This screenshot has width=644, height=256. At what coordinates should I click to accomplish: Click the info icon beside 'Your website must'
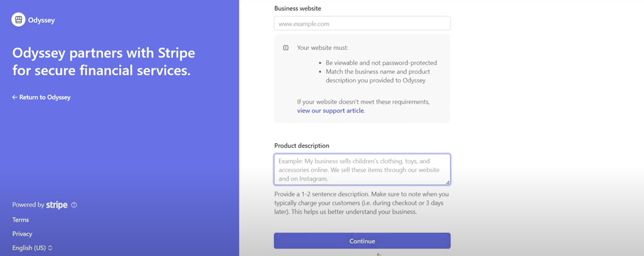[x=286, y=48]
